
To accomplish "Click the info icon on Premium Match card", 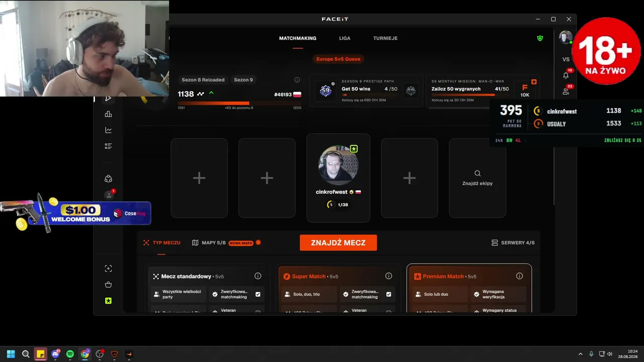I will point(519,276).
